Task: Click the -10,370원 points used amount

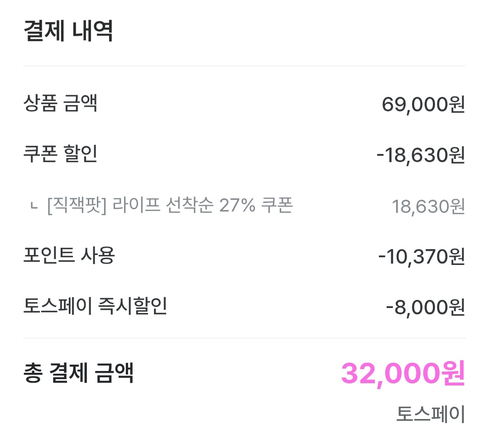Action: coord(422,257)
